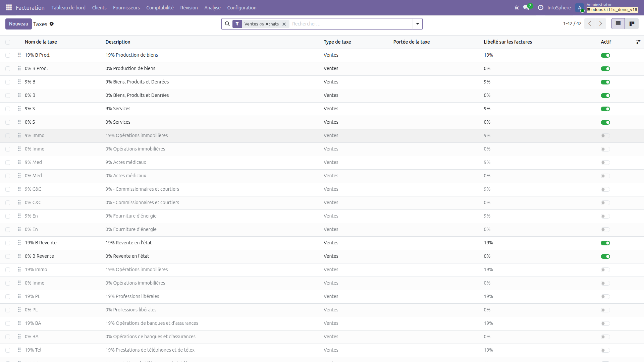Image resolution: width=644 pixels, height=362 pixels.
Task: Open the search options dropdown arrow
Action: pyautogui.click(x=417, y=24)
